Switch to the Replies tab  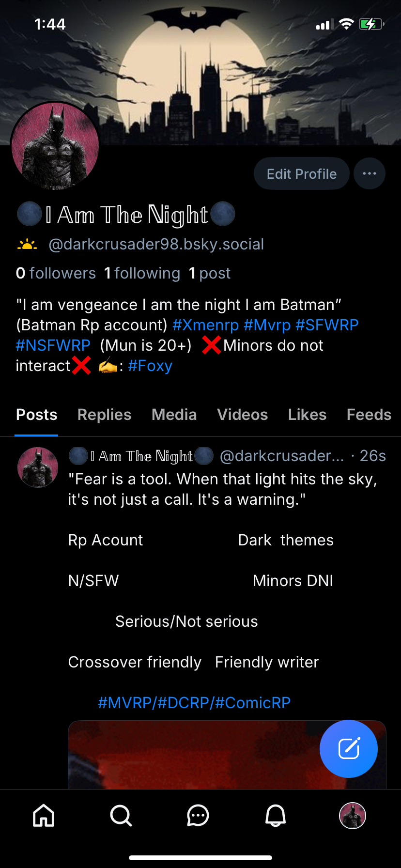point(104,415)
